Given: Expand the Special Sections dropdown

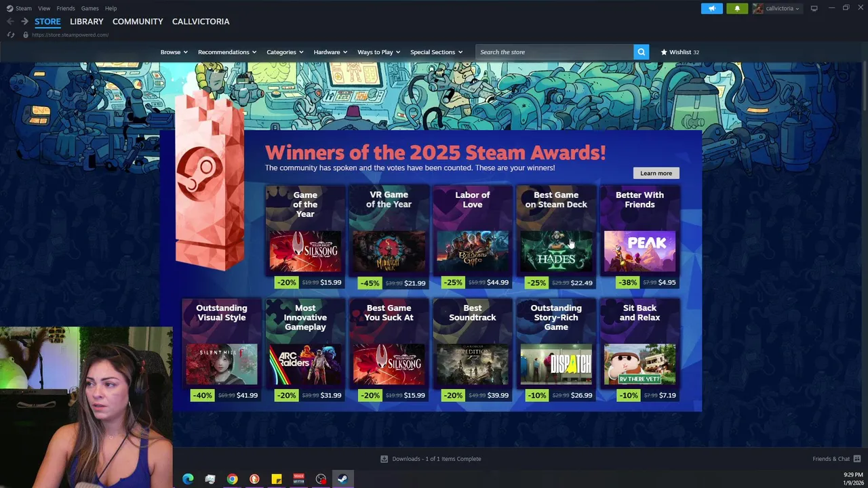Looking at the screenshot, I should [x=436, y=52].
